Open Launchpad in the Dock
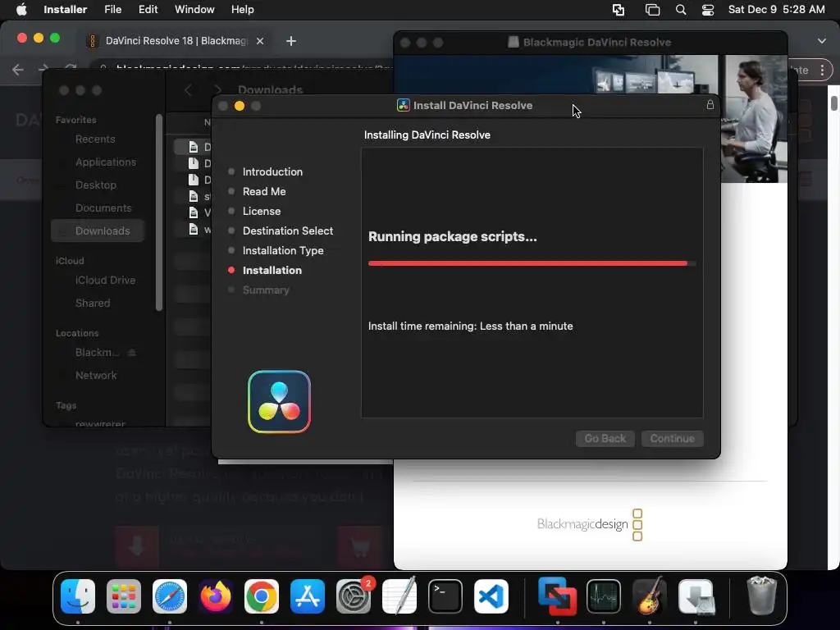The width and height of the screenshot is (840, 630). pos(124,596)
